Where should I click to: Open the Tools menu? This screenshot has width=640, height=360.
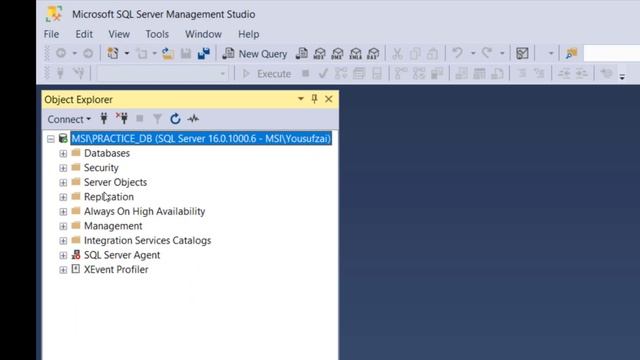pyautogui.click(x=157, y=34)
